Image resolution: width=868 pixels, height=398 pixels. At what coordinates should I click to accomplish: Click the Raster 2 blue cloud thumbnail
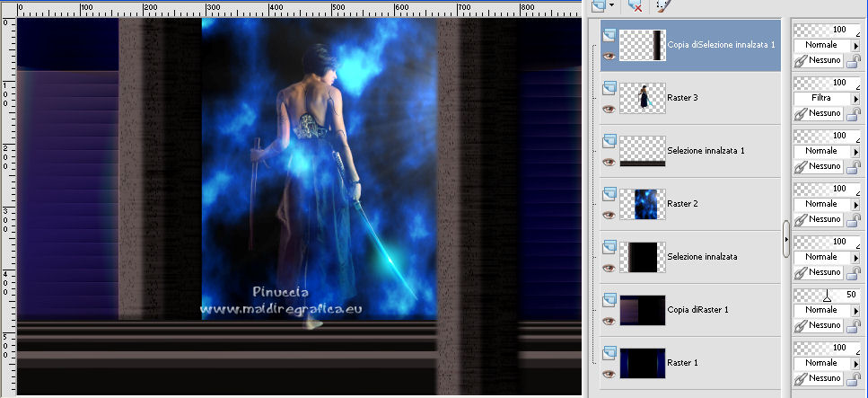tap(642, 204)
